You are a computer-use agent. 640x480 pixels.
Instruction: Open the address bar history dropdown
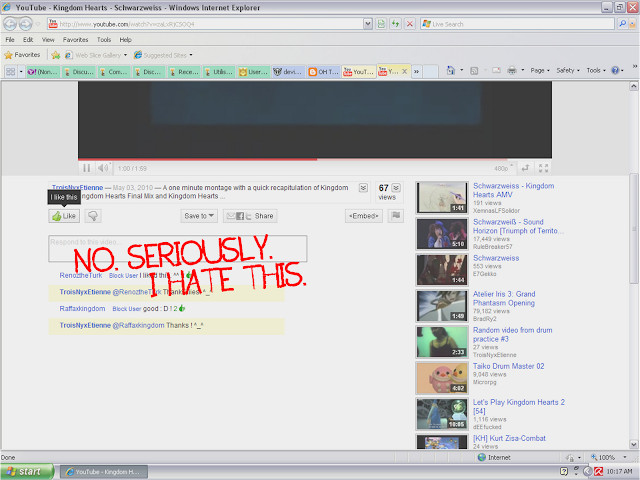[x=368, y=24]
